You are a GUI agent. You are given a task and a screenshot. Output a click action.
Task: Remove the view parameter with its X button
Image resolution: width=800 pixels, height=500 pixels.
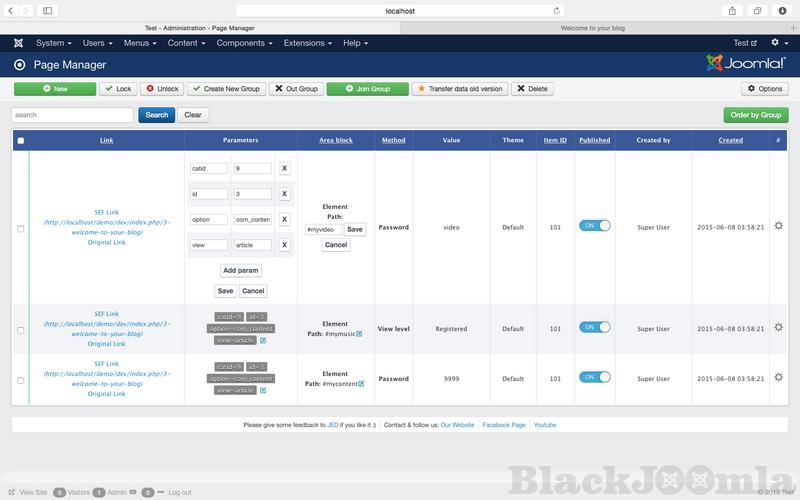pos(284,245)
